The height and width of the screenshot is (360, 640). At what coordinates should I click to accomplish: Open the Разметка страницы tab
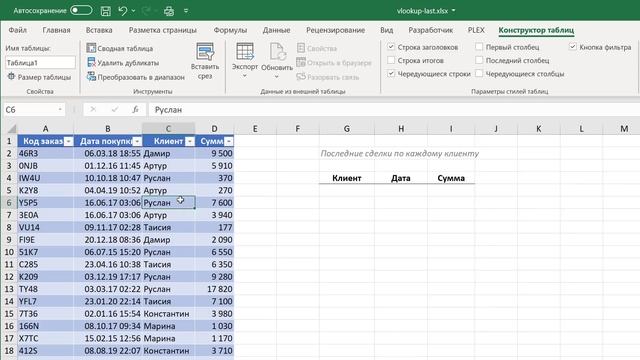162,30
